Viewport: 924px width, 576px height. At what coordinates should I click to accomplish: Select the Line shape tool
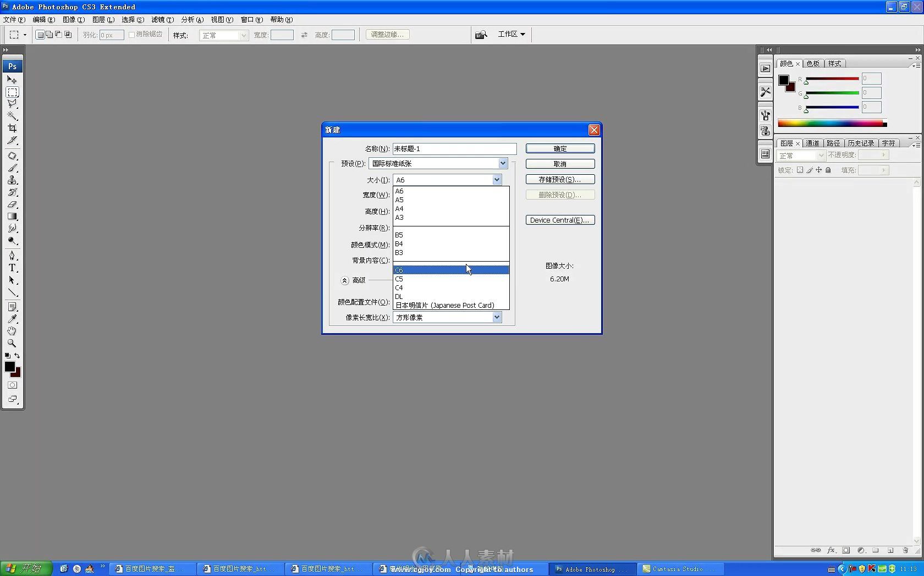12,292
